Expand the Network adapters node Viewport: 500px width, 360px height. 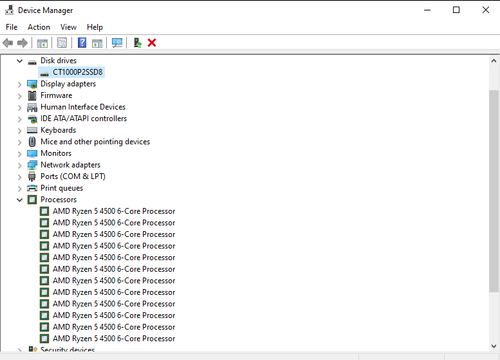[20, 165]
